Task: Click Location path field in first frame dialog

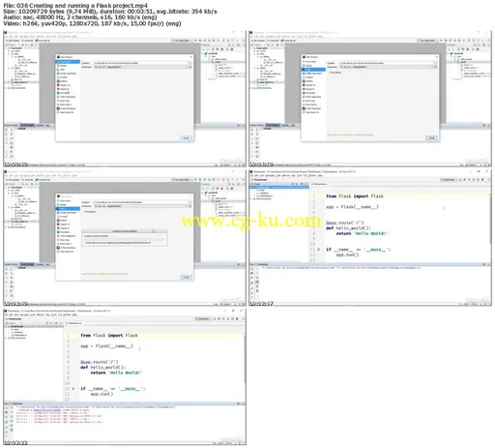Action: point(142,63)
